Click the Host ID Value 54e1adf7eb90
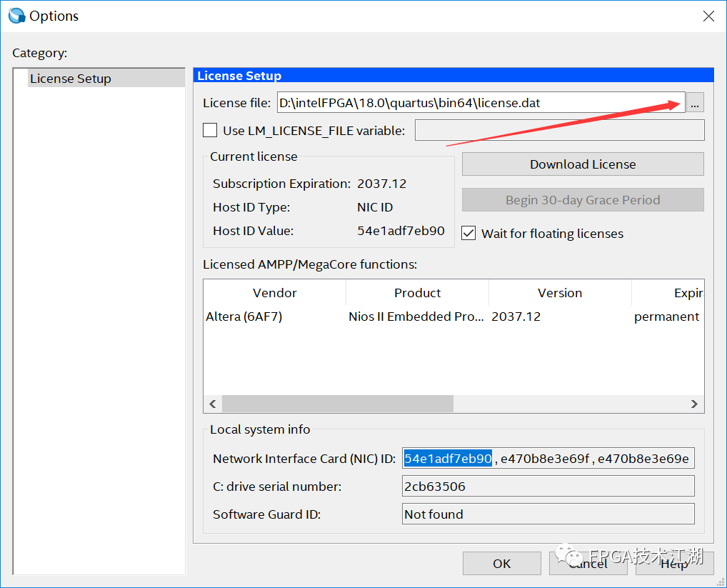Viewport: 727px width, 588px height. [x=401, y=231]
